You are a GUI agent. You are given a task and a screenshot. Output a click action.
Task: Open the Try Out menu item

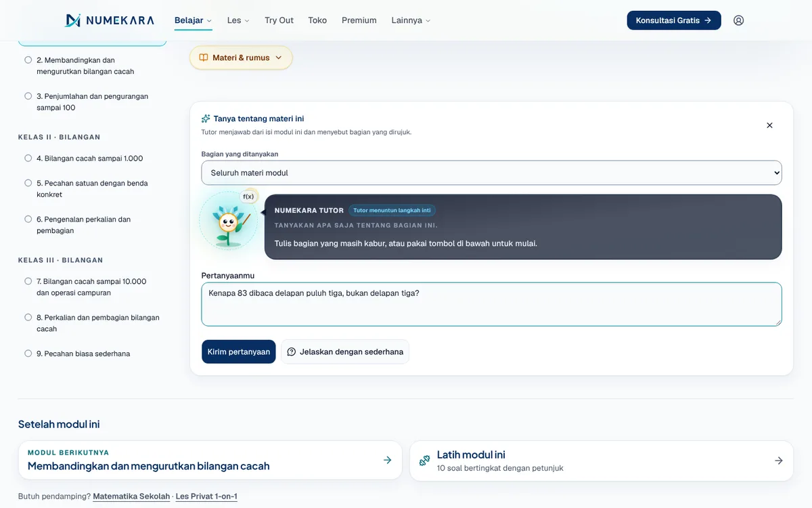(279, 20)
